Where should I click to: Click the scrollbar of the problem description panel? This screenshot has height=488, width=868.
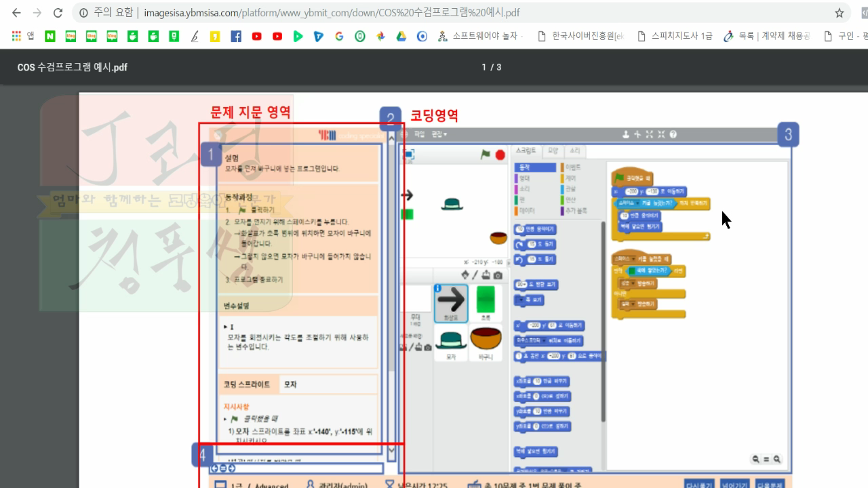pyautogui.click(x=392, y=285)
